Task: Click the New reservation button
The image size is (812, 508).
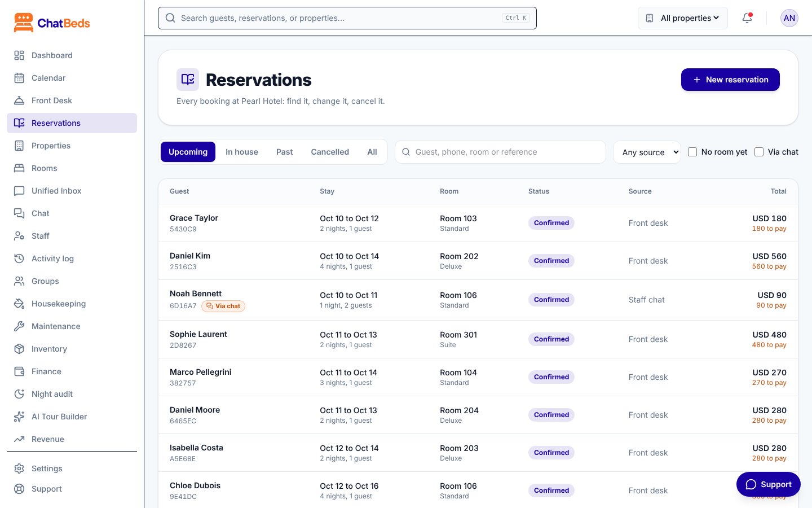Action: (730, 80)
